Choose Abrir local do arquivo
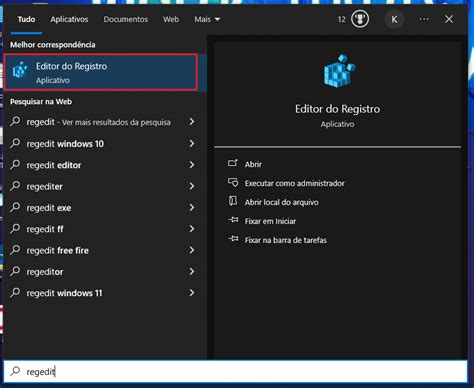 pyautogui.click(x=281, y=202)
